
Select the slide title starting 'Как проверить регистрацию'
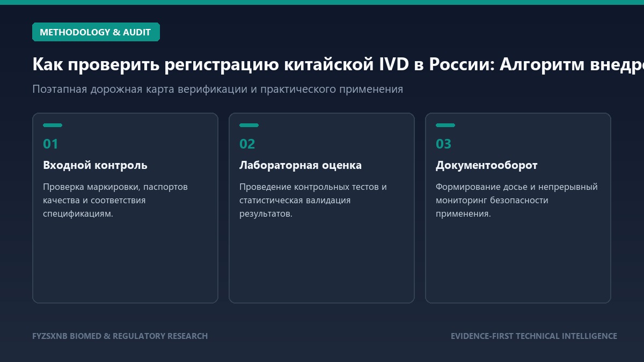point(338,64)
